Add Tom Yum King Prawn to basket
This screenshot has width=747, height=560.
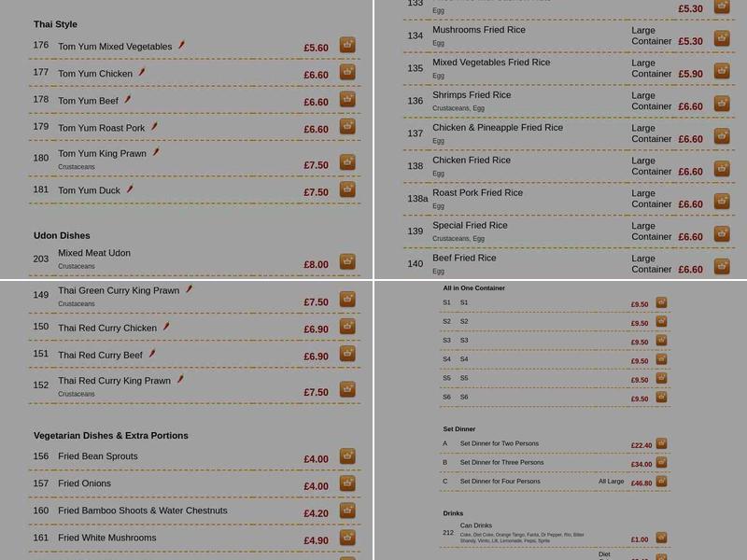pos(346,161)
